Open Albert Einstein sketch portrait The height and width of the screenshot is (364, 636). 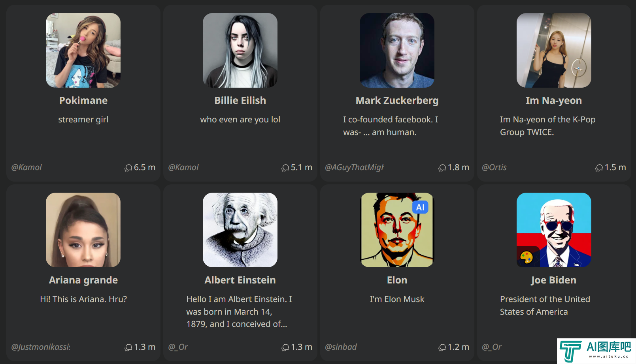[x=240, y=230]
